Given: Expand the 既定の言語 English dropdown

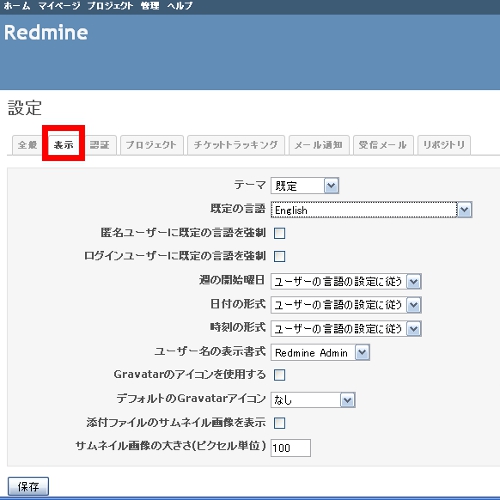Looking at the screenshot, I should pyautogui.click(x=371, y=210).
